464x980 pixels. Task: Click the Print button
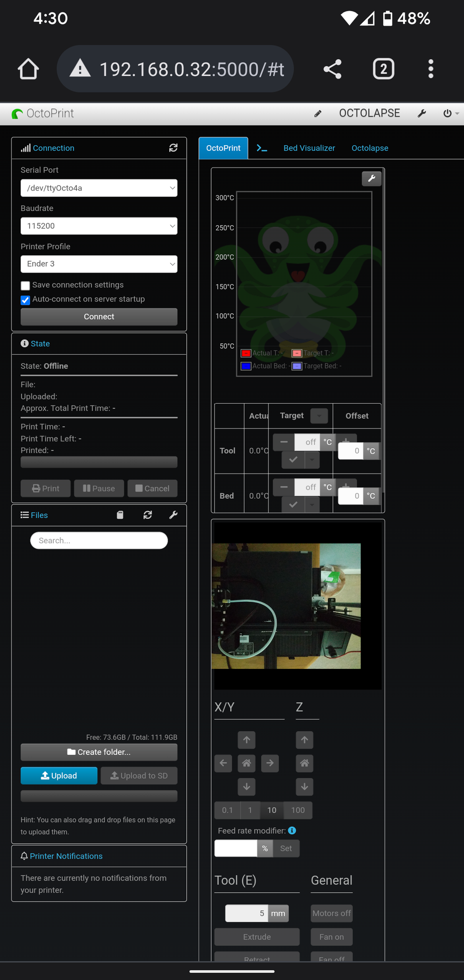(x=45, y=489)
